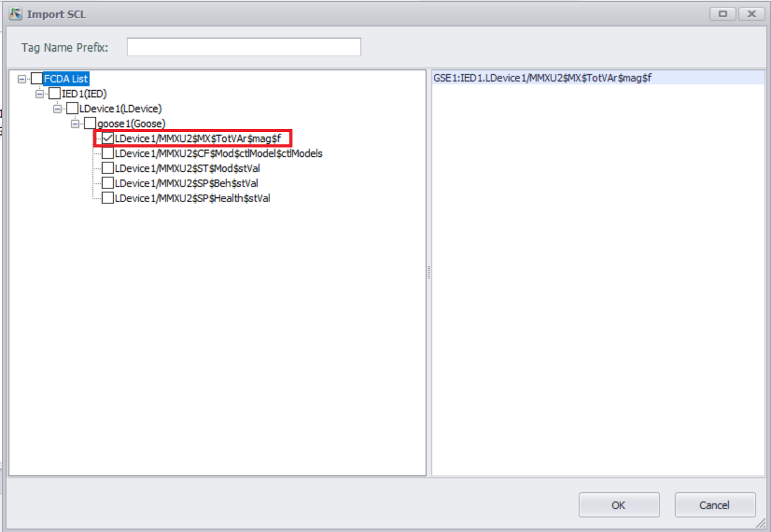Collapse the IED1(IED) node
This screenshot has width=771, height=532.
coord(40,94)
